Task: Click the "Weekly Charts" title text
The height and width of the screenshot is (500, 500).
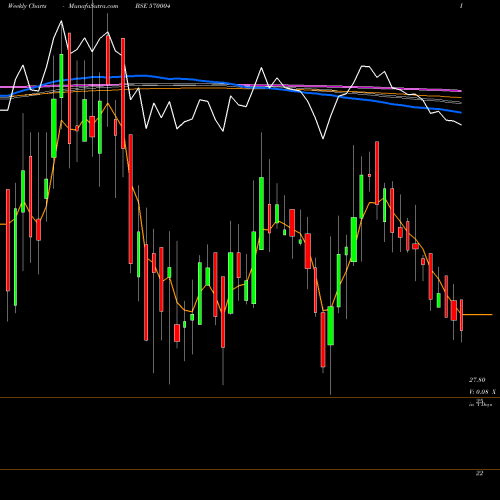Action: pos(27,6)
